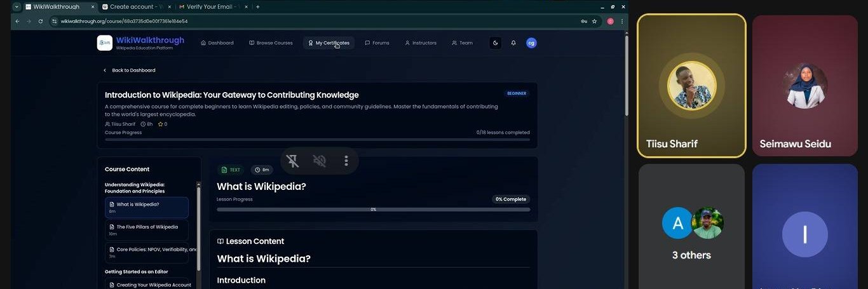Switch to the Create account browser tab
This screenshot has height=289, width=868.
pyautogui.click(x=137, y=6)
